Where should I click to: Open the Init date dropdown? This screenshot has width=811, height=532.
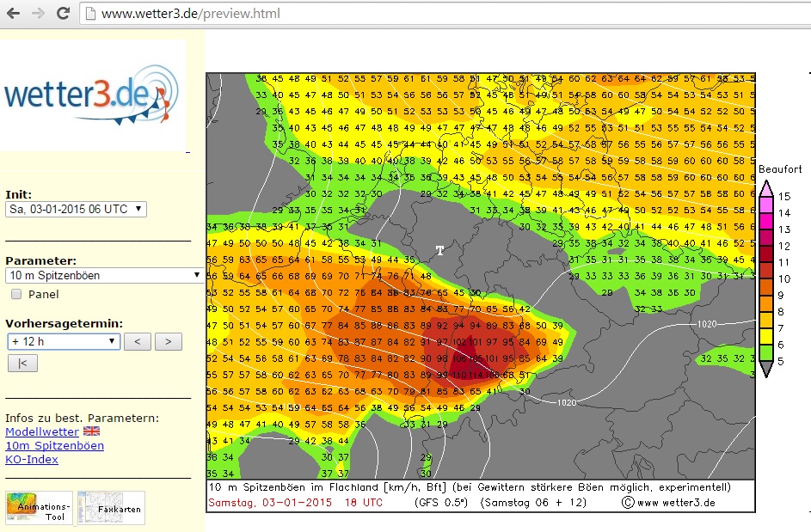point(76,209)
